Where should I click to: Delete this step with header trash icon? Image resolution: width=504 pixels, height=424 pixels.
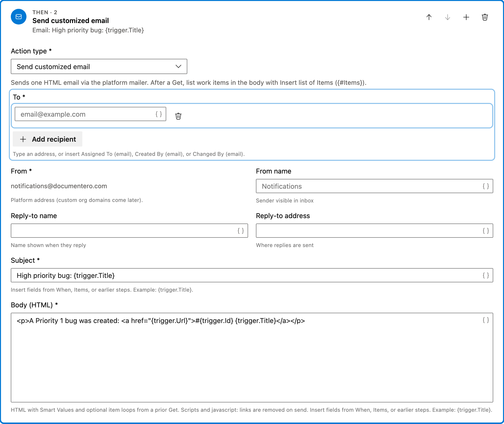click(485, 17)
